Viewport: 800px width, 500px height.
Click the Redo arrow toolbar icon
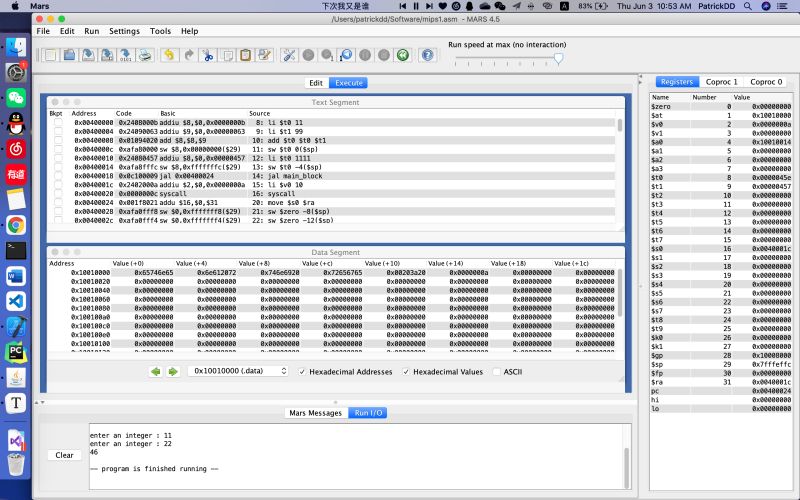tap(189, 55)
